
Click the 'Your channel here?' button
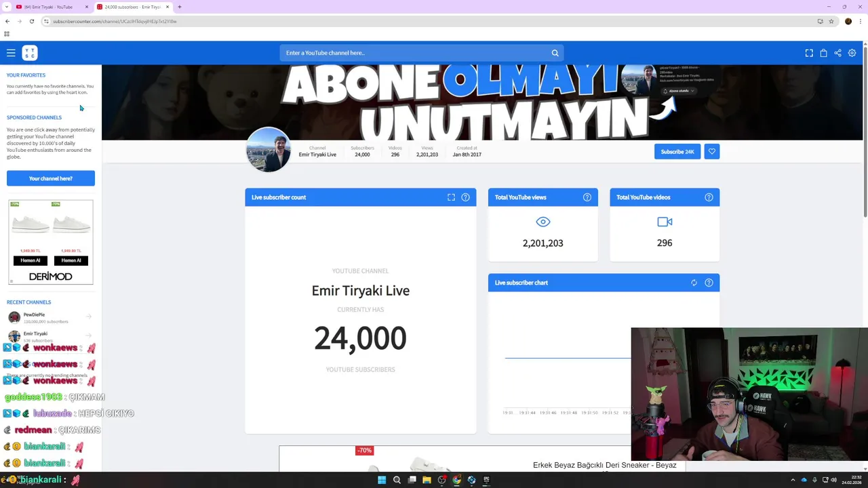point(51,178)
